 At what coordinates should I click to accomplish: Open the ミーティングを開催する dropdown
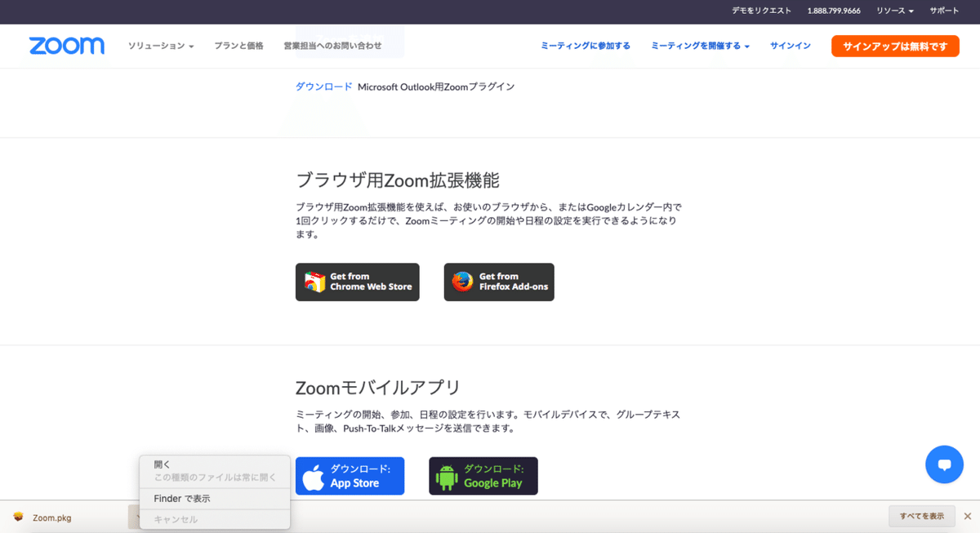[700, 47]
